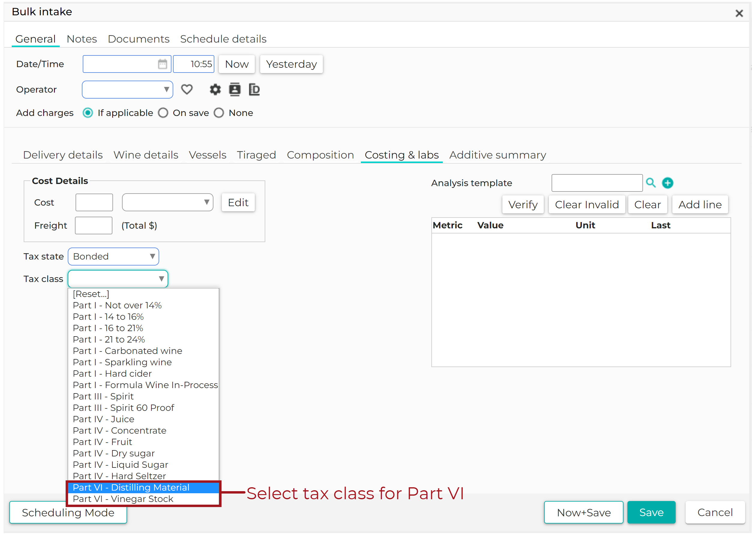Select the On save charges option
Screen dimensions: 756x537
click(163, 113)
